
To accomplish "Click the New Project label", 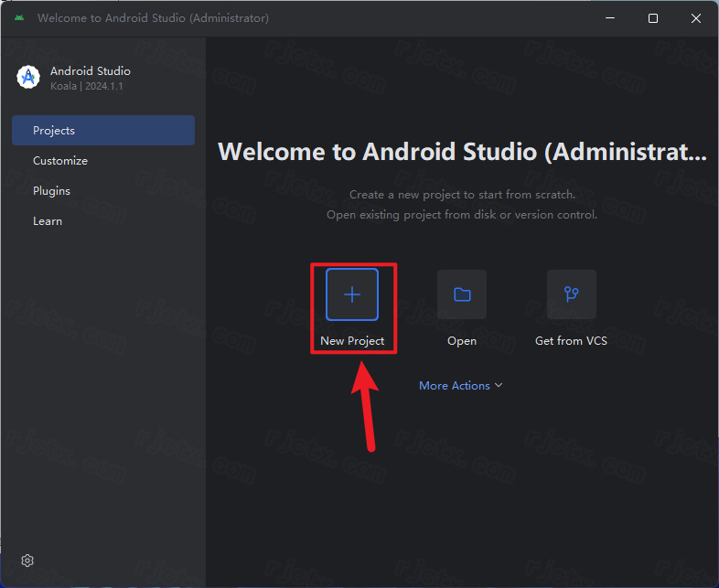I will click(352, 341).
